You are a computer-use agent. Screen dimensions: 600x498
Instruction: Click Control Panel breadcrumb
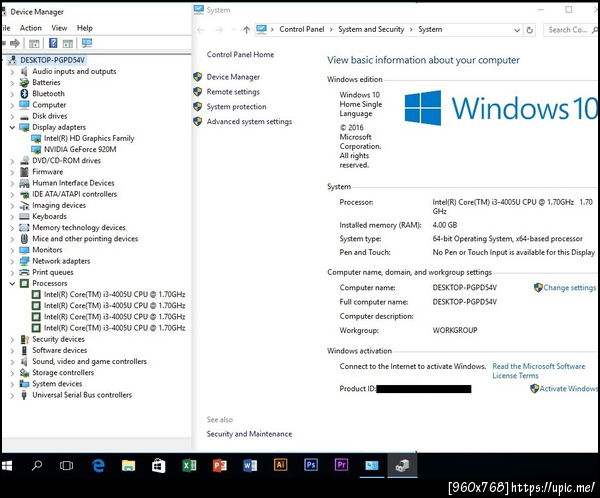pyautogui.click(x=302, y=29)
